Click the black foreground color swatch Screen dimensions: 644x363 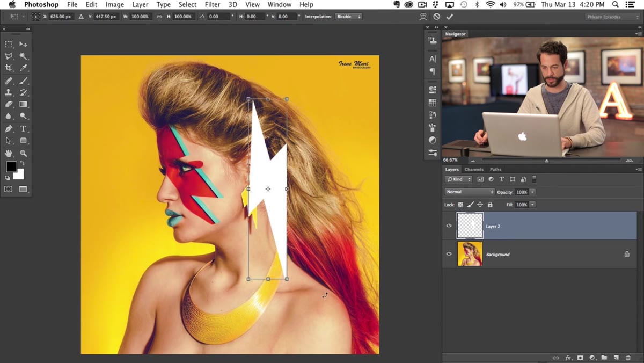coord(11,167)
